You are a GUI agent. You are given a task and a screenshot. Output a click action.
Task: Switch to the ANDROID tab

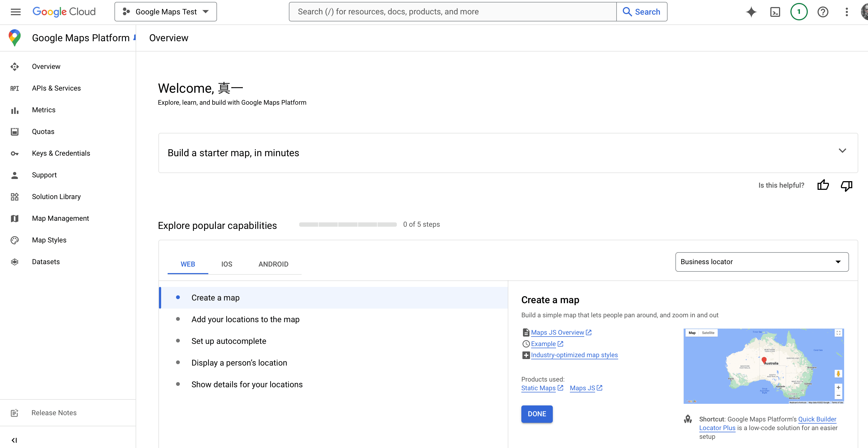273,264
